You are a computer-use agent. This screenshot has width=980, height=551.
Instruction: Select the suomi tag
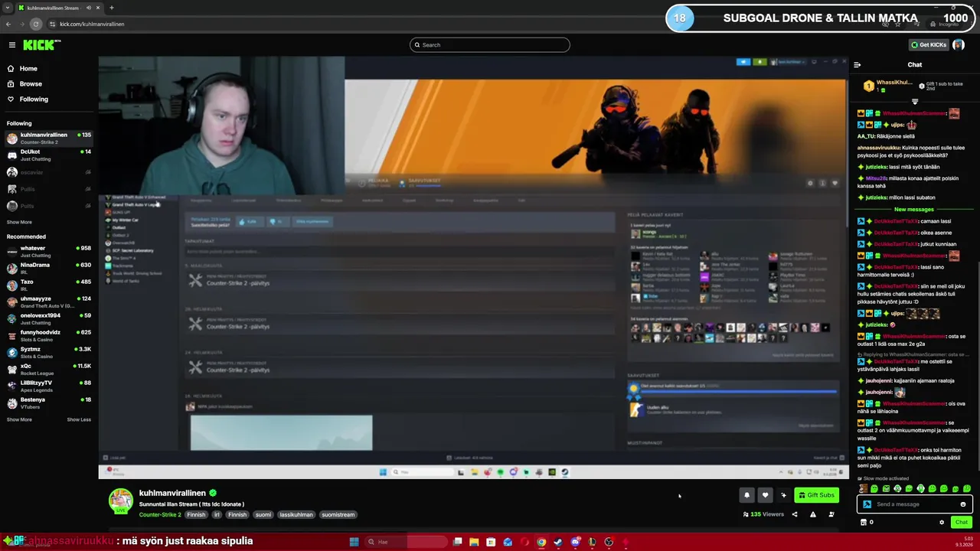263,514
